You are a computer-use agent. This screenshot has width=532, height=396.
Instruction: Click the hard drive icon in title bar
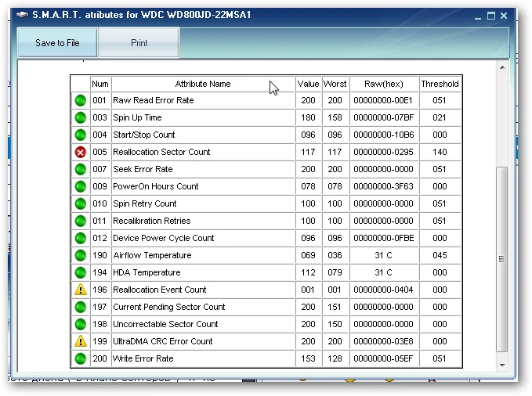tap(23, 15)
